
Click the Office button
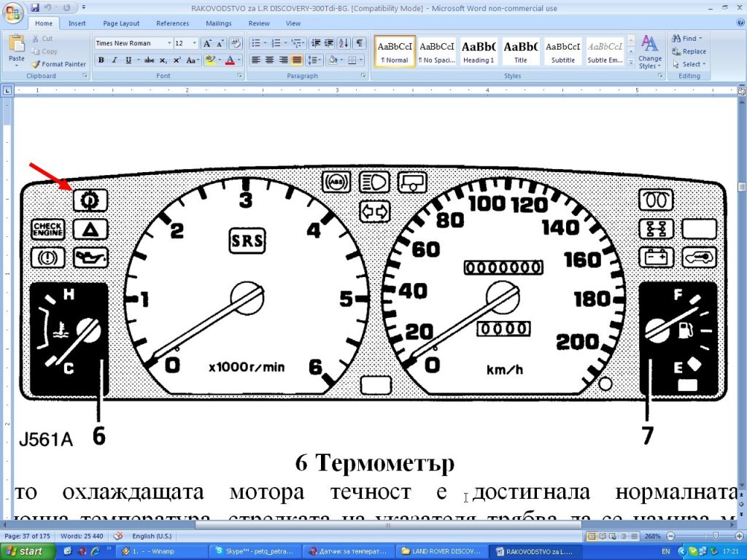coord(14,13)
